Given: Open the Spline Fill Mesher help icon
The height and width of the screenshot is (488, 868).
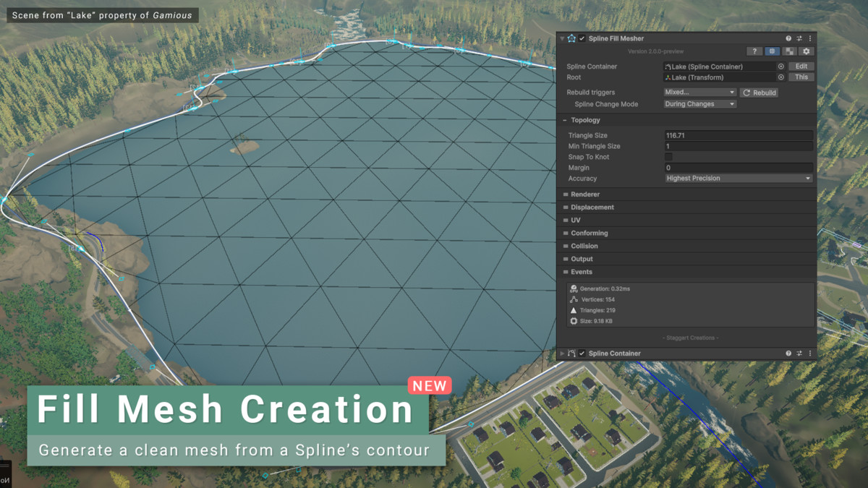Looking at the screenshot, I should tap(788, 38).
